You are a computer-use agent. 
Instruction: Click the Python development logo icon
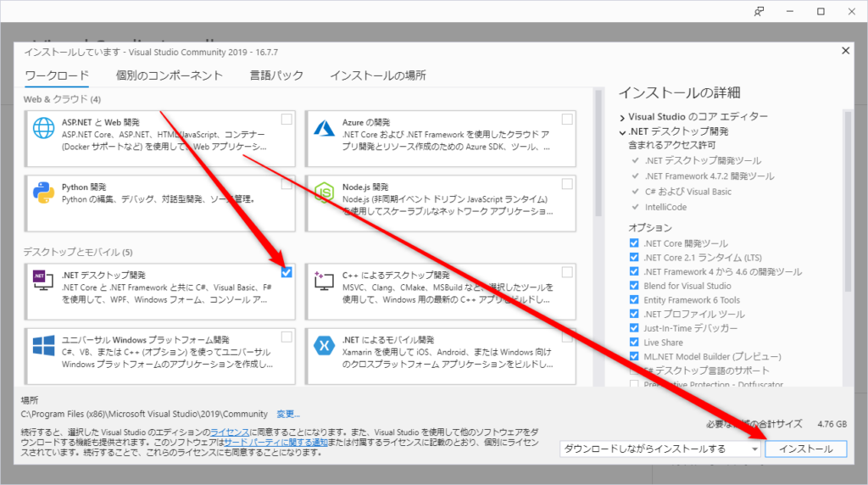44,192
